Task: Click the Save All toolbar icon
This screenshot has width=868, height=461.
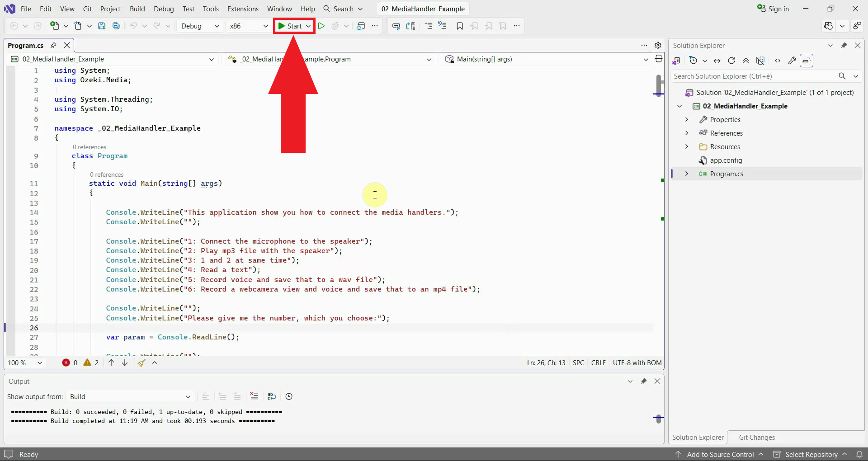Action: pyautogui.click(x=116, y=26)
